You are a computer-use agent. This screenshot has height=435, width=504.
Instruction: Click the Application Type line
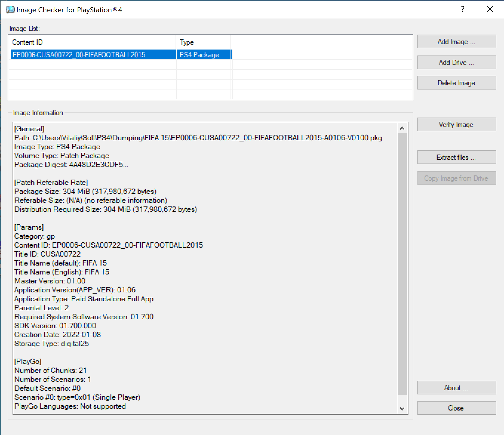pyautogui.click(x=84, y=299)
